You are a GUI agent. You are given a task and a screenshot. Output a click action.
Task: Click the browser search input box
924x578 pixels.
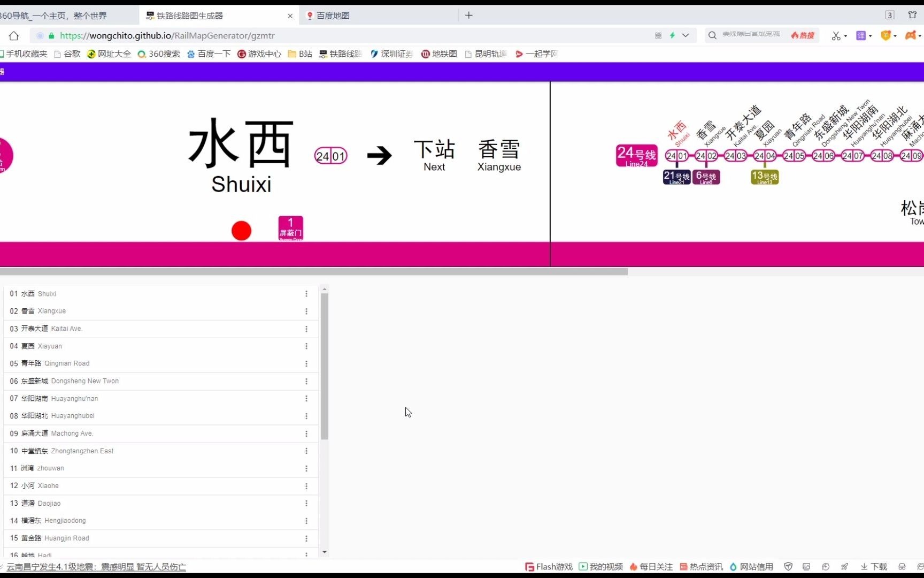(x=751, y=35)
